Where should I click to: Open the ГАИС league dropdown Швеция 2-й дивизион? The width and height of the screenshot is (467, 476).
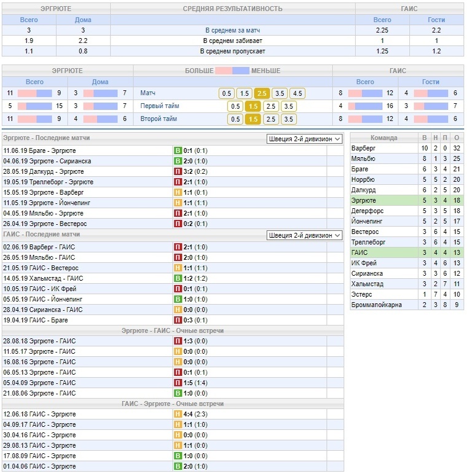(305, 235)
